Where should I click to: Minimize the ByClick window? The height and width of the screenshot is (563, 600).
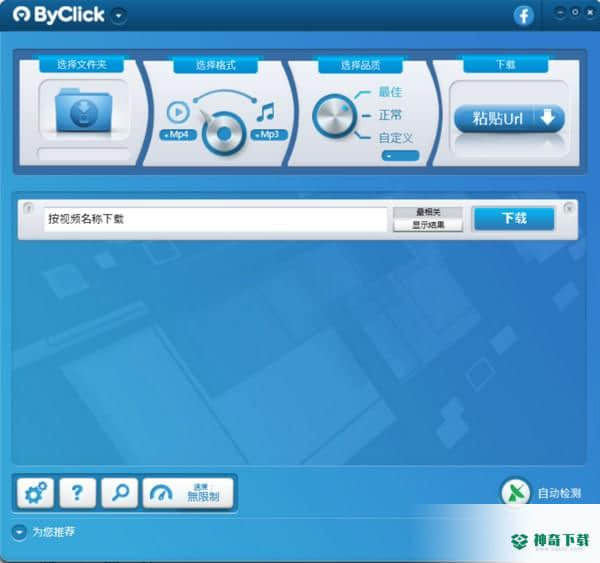(x=560, y=13)
